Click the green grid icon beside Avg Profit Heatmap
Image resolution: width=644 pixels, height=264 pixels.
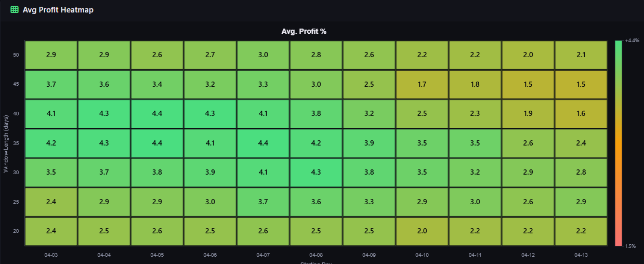(15, 10)
